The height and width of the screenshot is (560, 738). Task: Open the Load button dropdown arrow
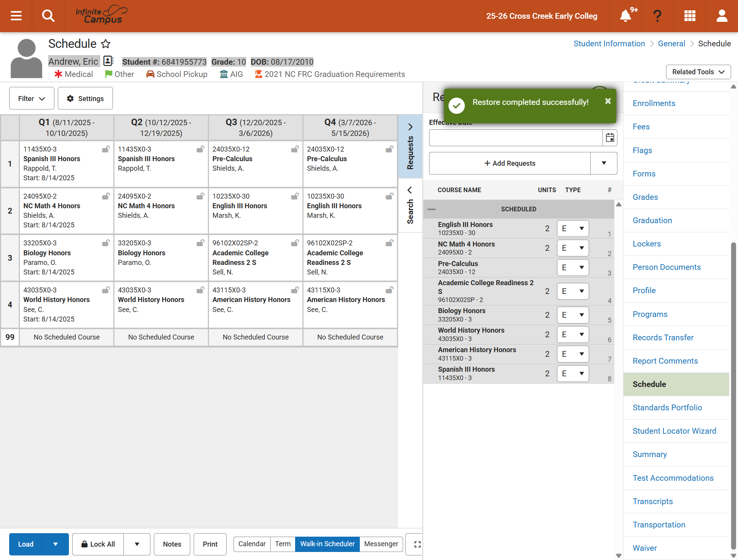point(56,544)
